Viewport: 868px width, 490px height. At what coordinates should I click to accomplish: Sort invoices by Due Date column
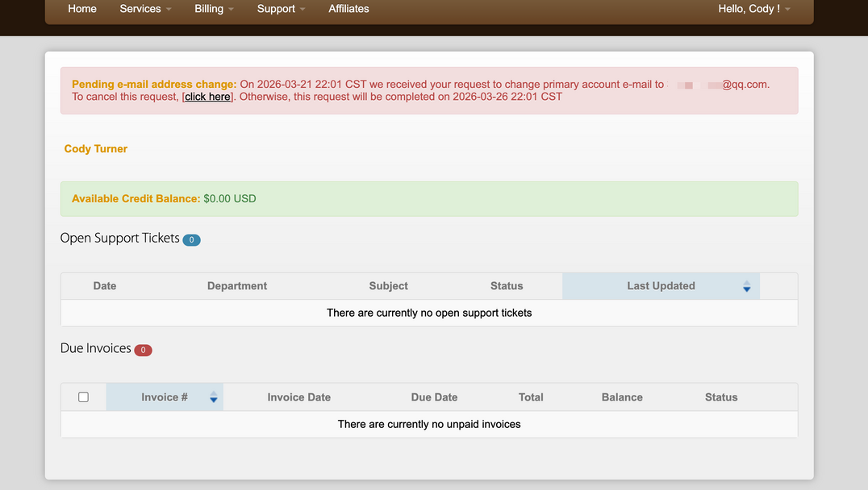(434, 397)
